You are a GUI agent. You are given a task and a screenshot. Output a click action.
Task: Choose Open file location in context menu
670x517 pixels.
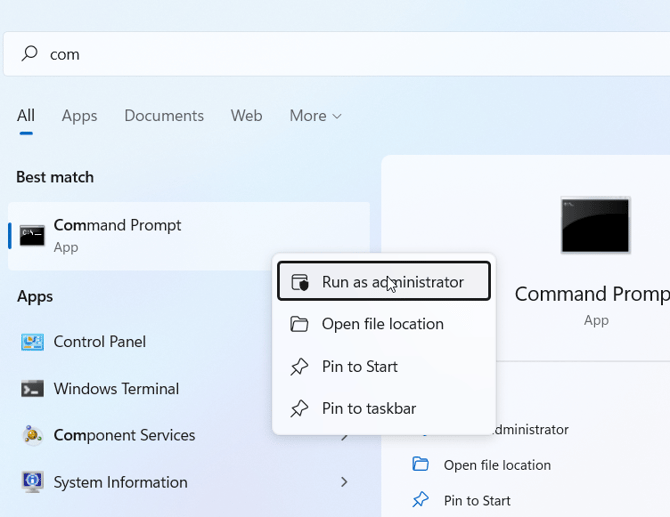[x=384, y=324]
